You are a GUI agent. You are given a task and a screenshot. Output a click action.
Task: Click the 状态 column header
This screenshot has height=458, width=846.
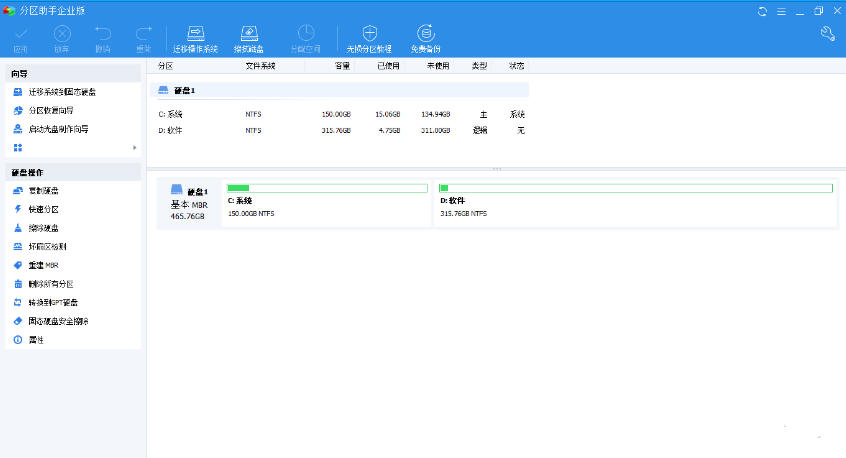click(x=516, y=66)
